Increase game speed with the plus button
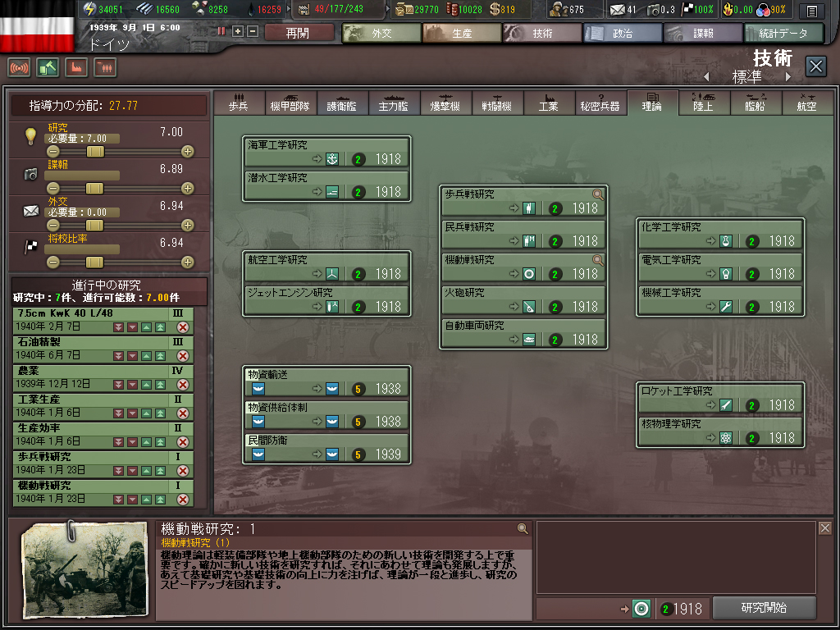840x630 pixels. 238,31
